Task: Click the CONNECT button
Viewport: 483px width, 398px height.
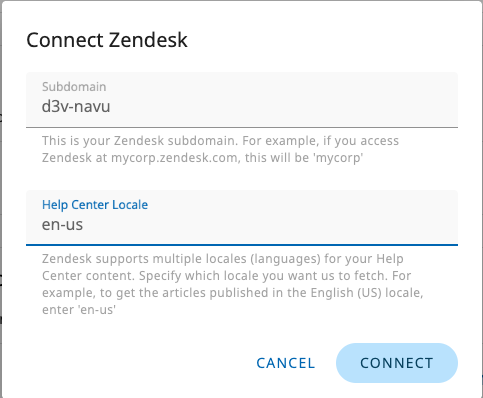Action: coord(397,363)
